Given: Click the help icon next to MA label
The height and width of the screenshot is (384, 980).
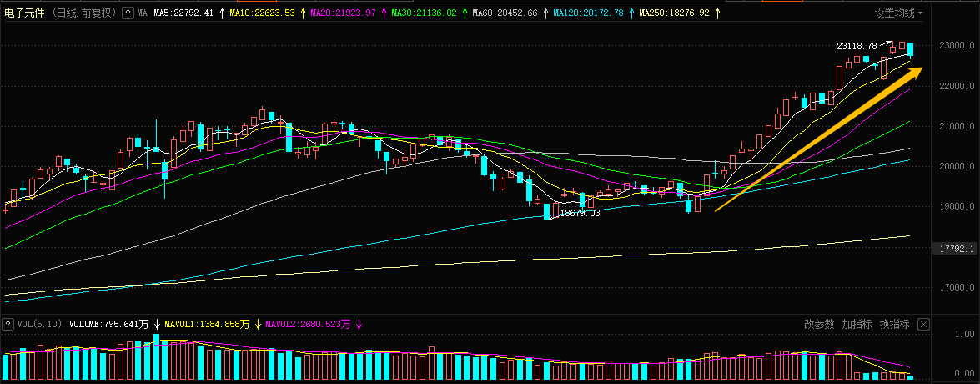Looking at the screenshot, I should (127, 13).
